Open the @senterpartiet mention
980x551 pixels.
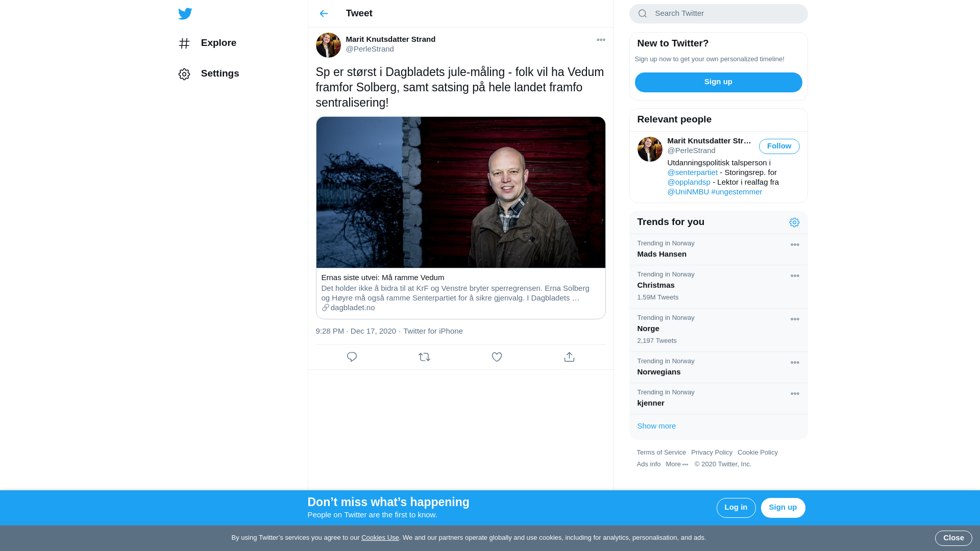click(692, 172)
